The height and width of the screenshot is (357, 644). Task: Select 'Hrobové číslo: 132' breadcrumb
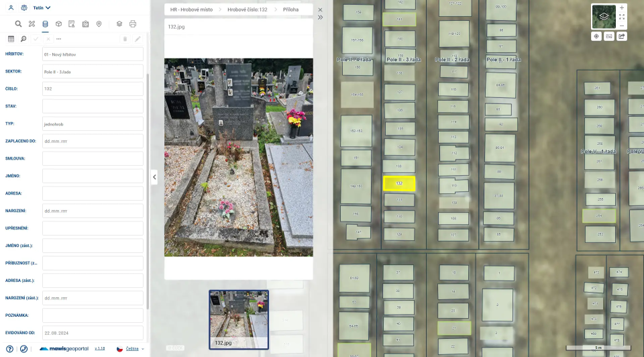[248, 10]
